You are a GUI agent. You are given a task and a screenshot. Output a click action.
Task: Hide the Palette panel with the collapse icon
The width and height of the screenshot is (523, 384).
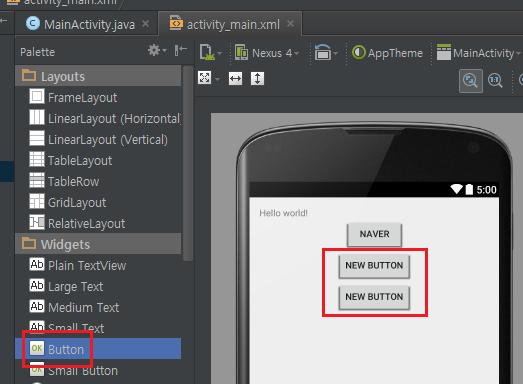pos(180,51)
